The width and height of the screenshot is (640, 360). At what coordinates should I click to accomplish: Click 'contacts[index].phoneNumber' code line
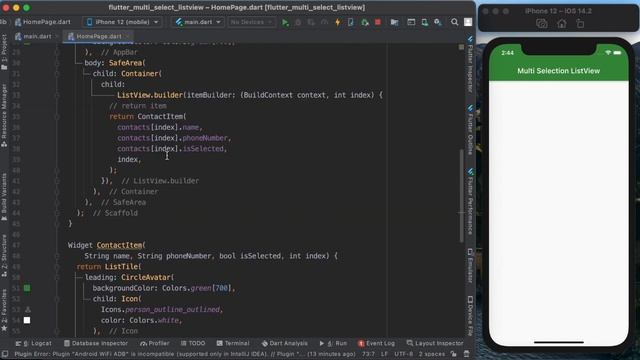pyautogui.click(x=174, y=138)
